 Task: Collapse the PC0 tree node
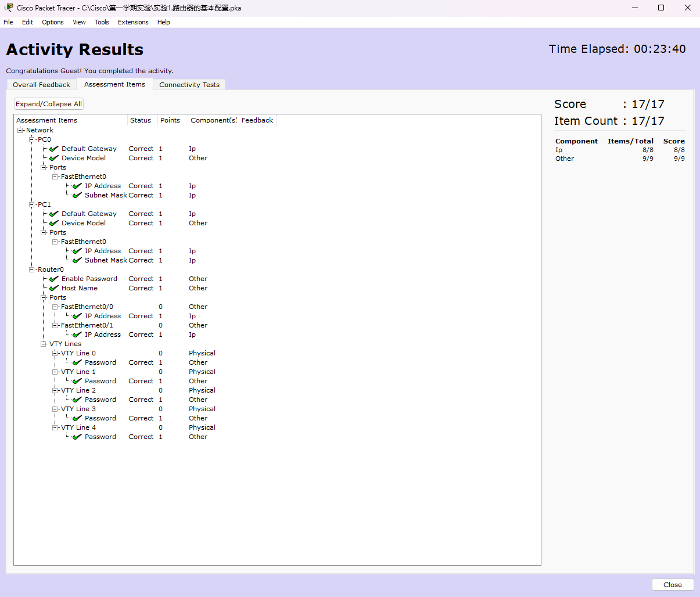tap(32, 139)
